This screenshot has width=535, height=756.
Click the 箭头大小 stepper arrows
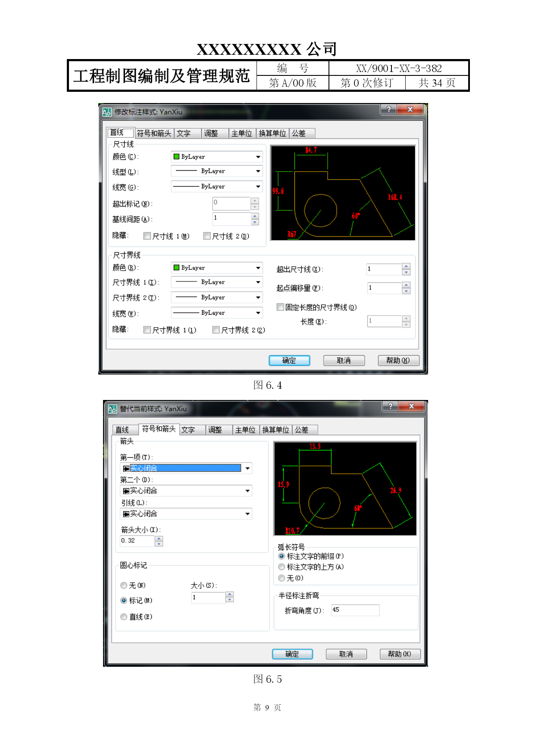(159, 541)
